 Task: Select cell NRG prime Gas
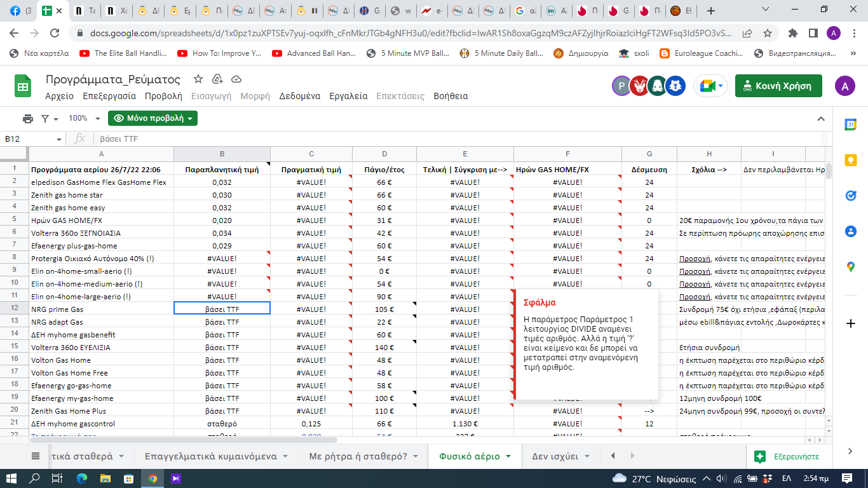pos(101,309)
